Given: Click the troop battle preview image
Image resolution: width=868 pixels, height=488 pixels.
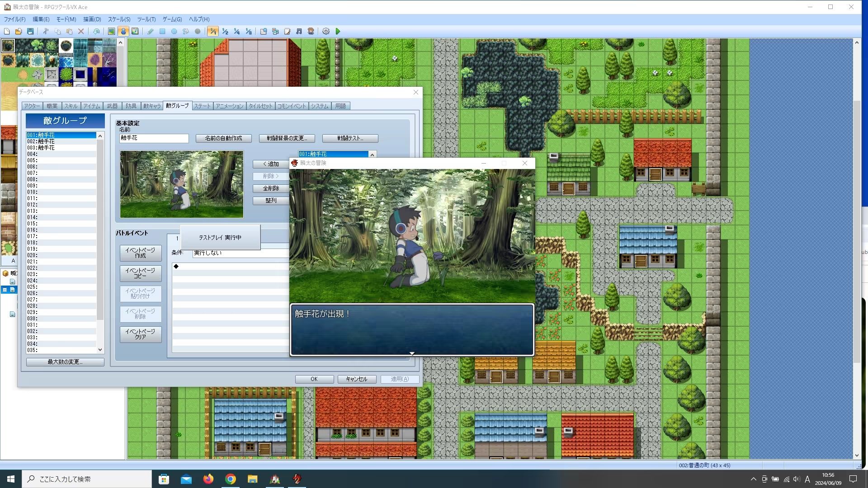Looking at the screenshot, I should 182,184.
